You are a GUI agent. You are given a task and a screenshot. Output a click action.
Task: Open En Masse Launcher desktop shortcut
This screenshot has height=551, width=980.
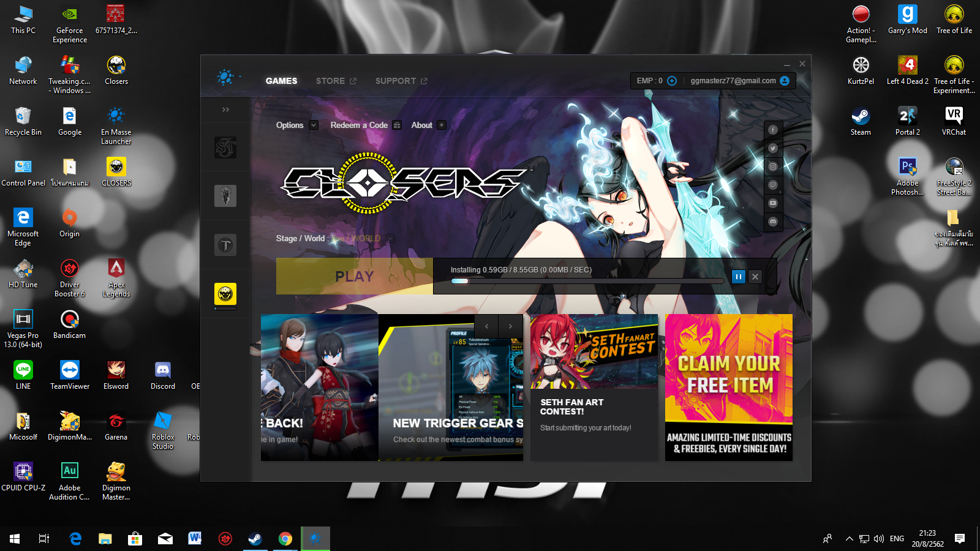[x=116, y=126]
